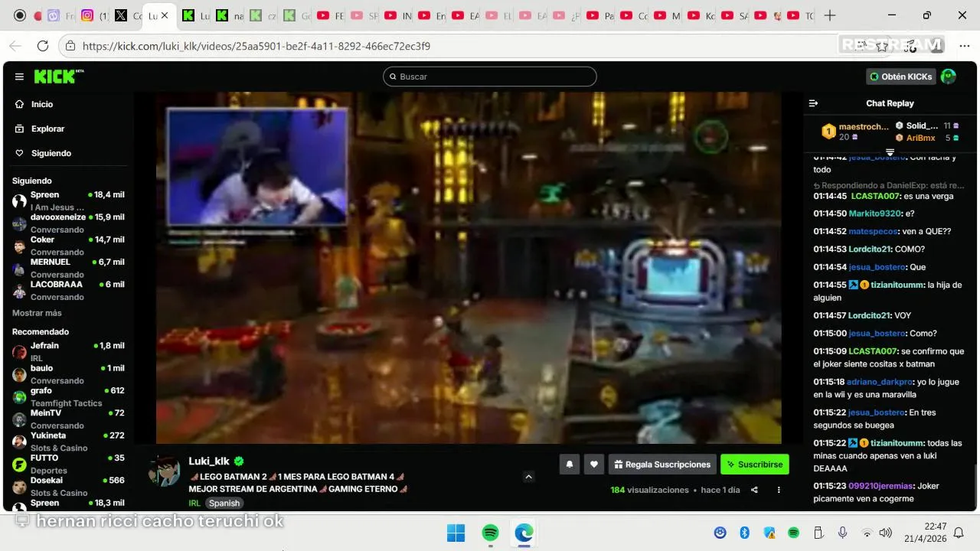This screenshot has height=551, width=980.
Task: Open the MeinTV recommended channel
Action: click(x=67, y=419)
